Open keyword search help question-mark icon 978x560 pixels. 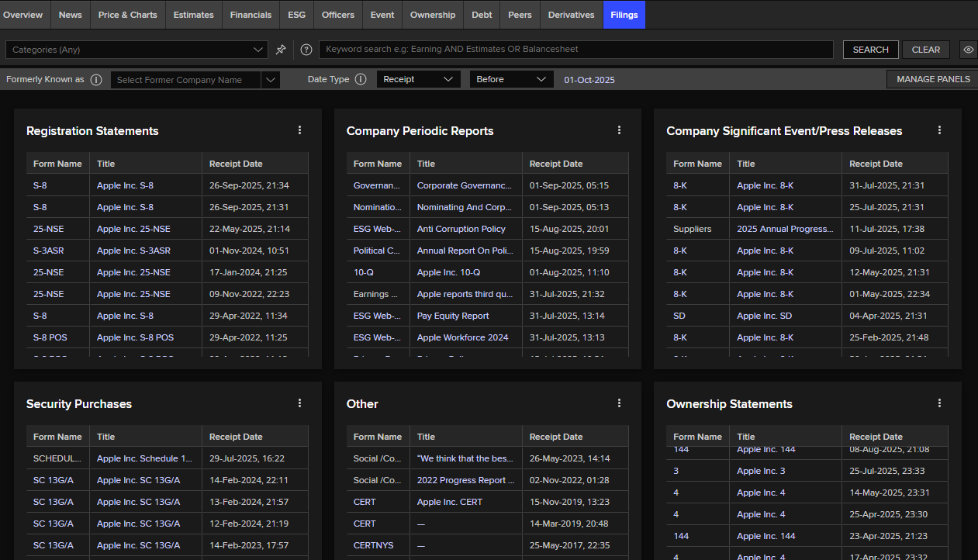pos(306,50)
